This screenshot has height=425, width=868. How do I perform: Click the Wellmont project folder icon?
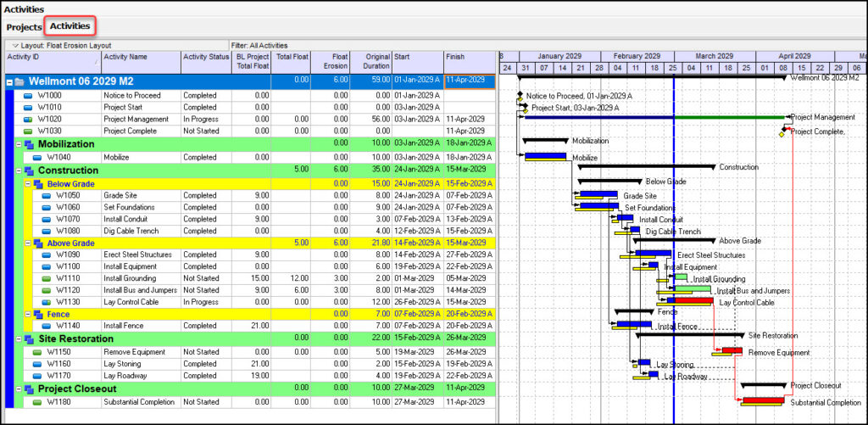[x=20, y=82]
